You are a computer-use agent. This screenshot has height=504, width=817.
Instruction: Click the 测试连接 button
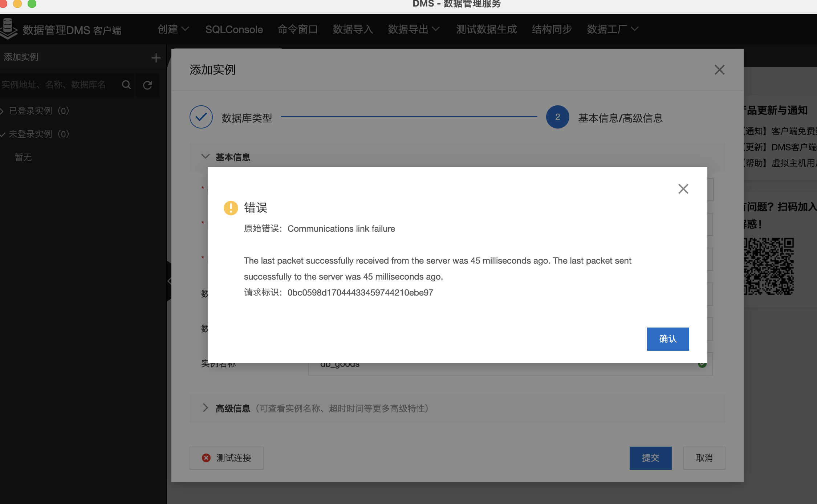[227, 458]
